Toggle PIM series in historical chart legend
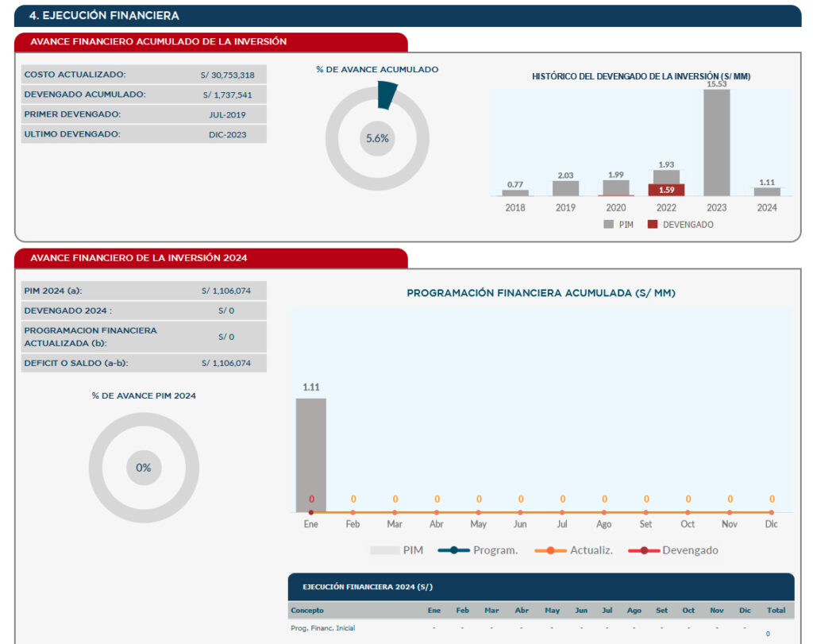Image resolution: width=813 pixels, height=644 pixels. 617,225
